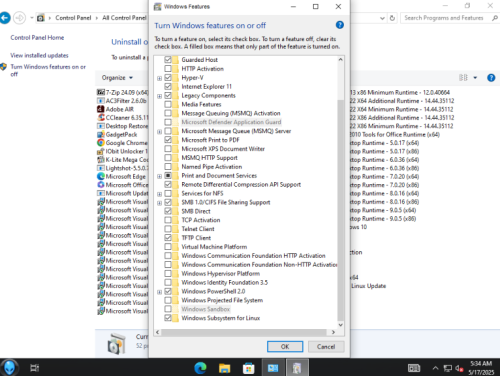Click the horizontal scrollbar in features list
This screenshot has height=376, width=500.
coord(244,332)
